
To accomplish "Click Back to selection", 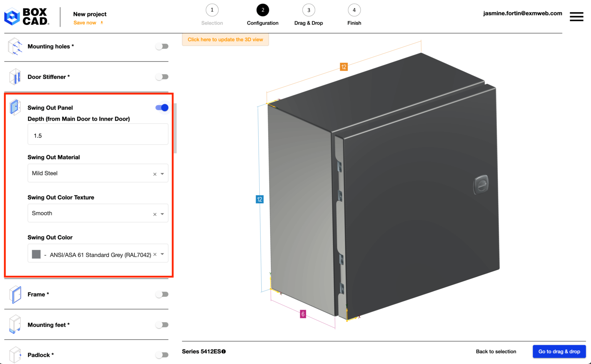I will click(x=496, y=351).
